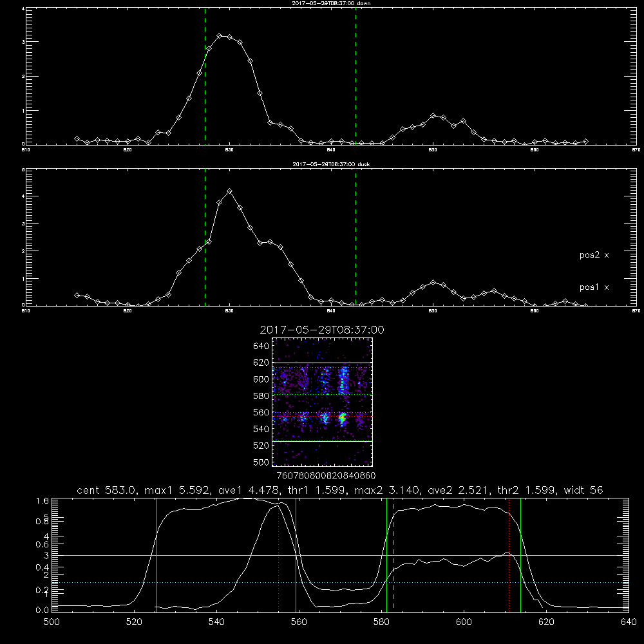Click the 560 label on the spectral image y-axis
This screenshot has height=644, width=644.
(261, 412)
